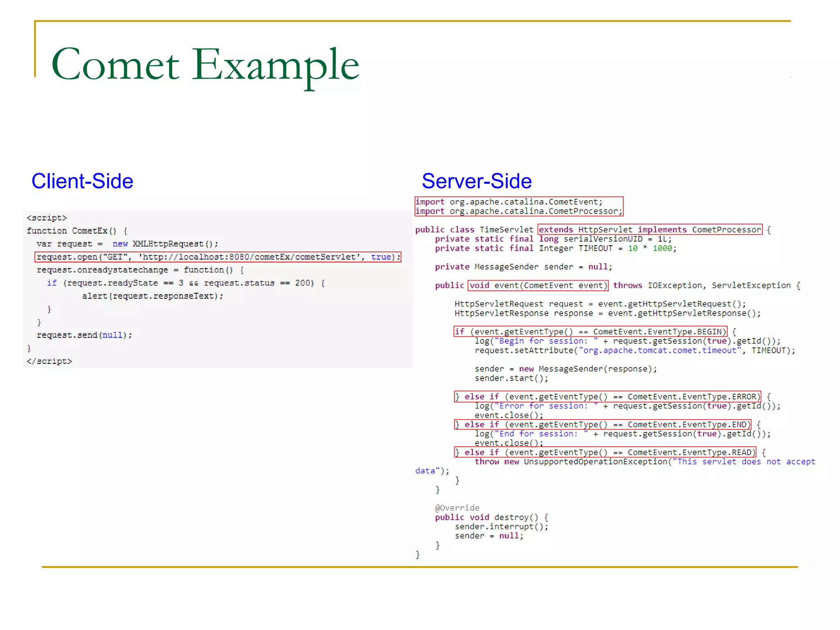840x630 pixels.
Task: Select the "Server-Side" heading
Action: [x=477, y=181]
